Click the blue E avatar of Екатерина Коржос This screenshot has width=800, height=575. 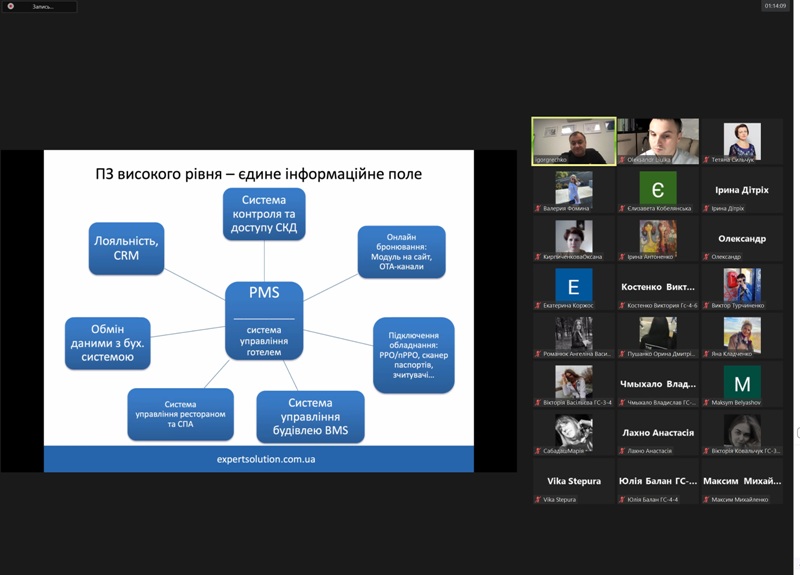[573, 285]
